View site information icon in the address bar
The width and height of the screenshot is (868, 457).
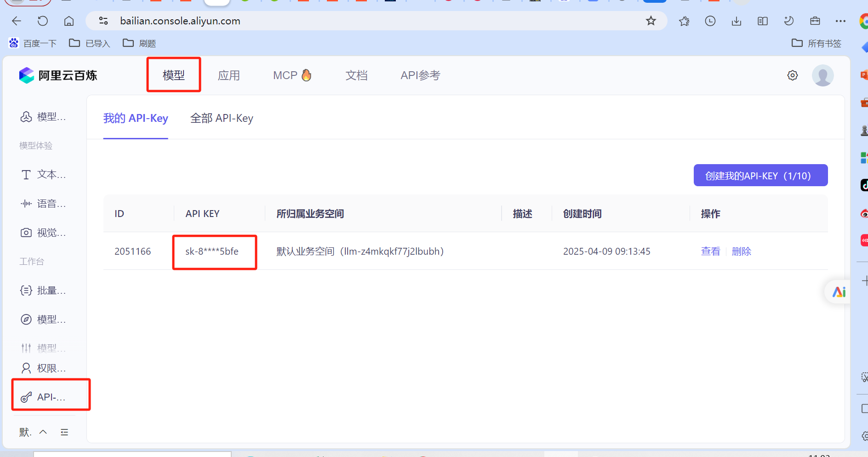103,21
